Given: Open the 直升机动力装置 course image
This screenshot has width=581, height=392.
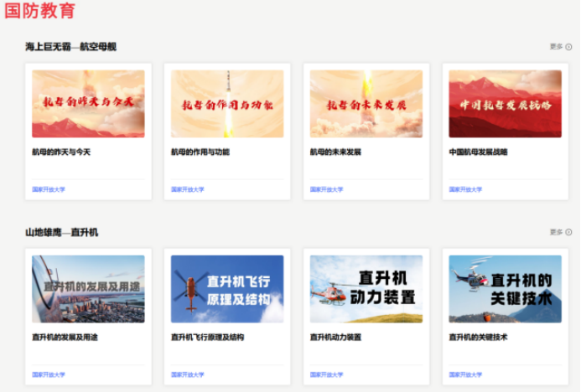Looking at the screenshot, I should [x=366, y=289].
